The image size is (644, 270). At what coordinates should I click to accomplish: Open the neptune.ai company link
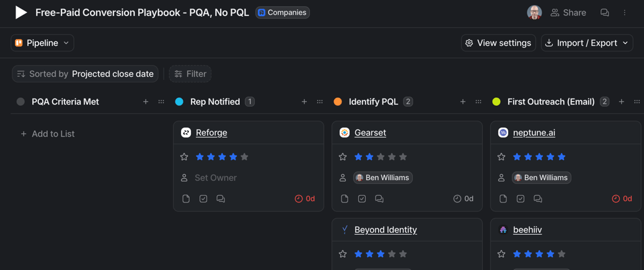click(534, 133)
